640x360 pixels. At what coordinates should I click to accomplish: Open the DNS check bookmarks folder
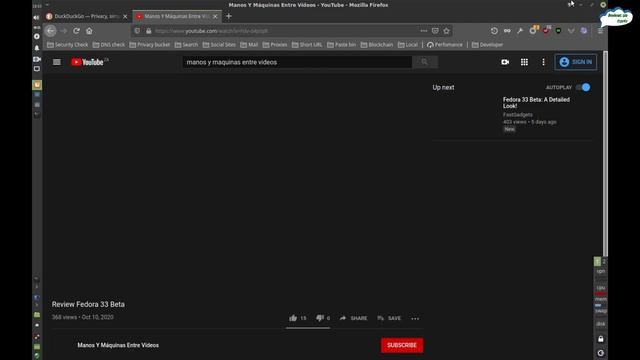coord(109,45)
